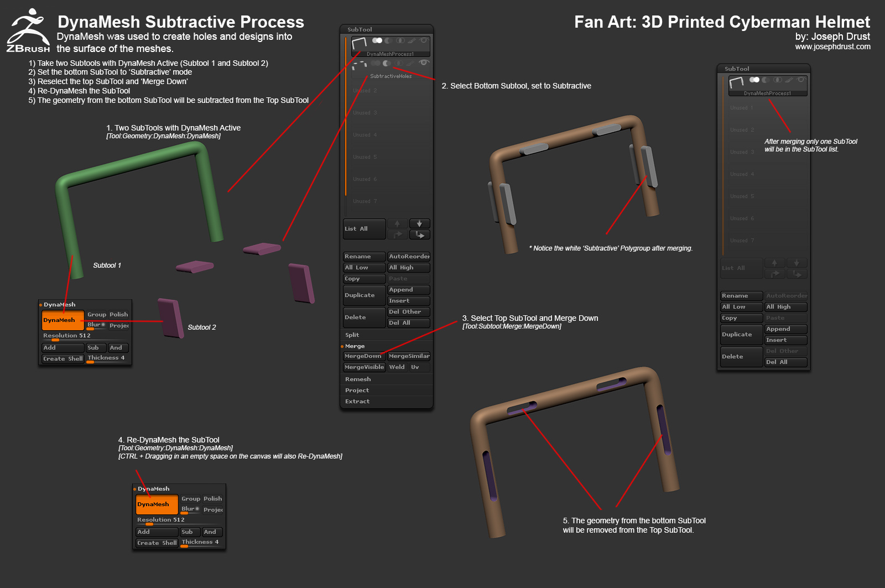Click Insert in the middle SubTool panel
The width and height of the screenshot is (885, 588).
409,301
